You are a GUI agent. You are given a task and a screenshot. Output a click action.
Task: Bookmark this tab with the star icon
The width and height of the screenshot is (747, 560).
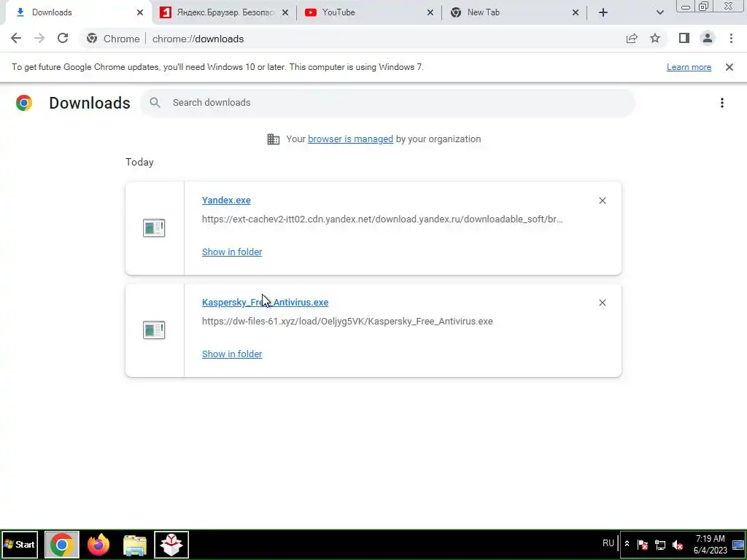[x=655, y=39]
